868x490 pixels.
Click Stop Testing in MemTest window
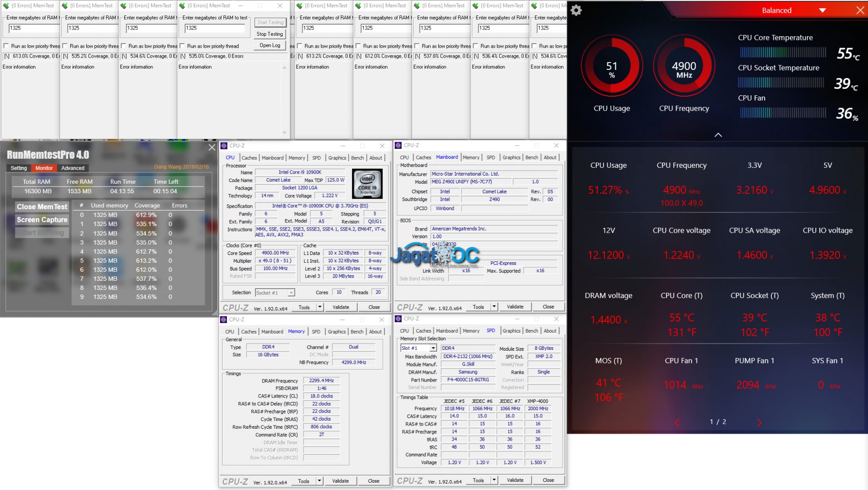[x=270, y=34]
